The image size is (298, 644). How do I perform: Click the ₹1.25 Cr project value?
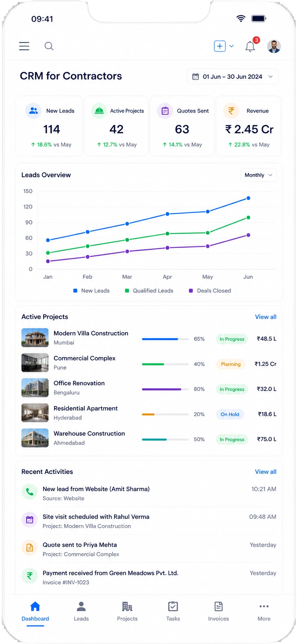click(x=266, y=364)
